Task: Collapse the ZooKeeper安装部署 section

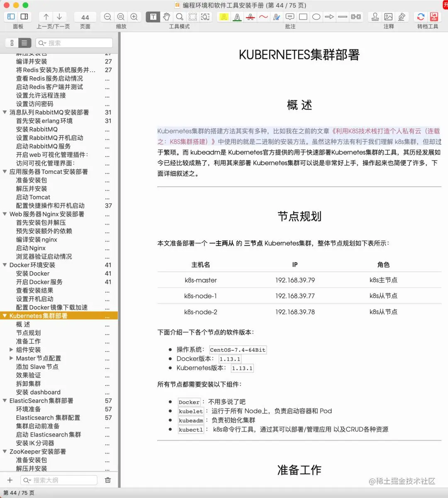Action: point(5,452)
